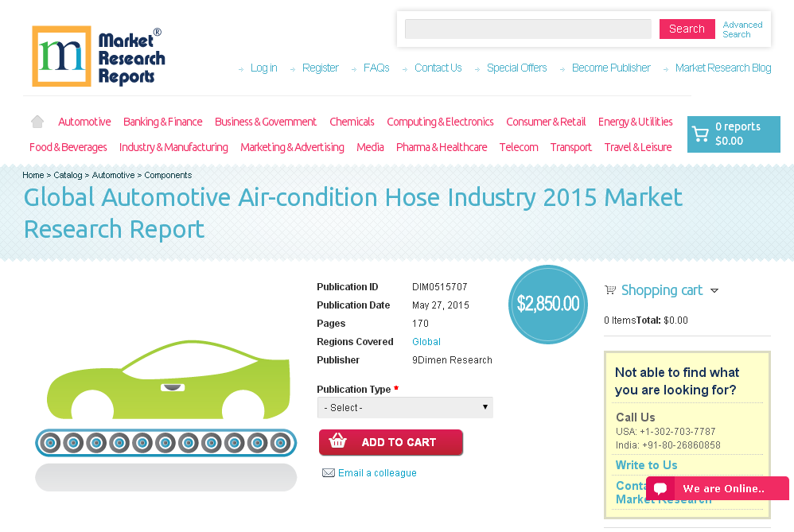Select the Travel & Leisure category

pyautogui.click(x=637, y=147)
